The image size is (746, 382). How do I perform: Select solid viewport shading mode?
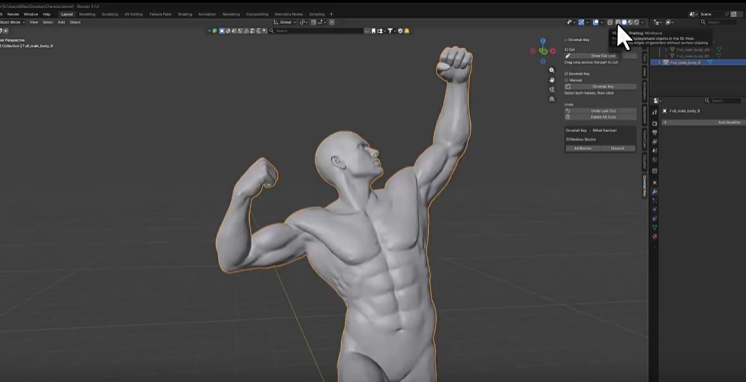pyautogui.click(x=624, y=22)
